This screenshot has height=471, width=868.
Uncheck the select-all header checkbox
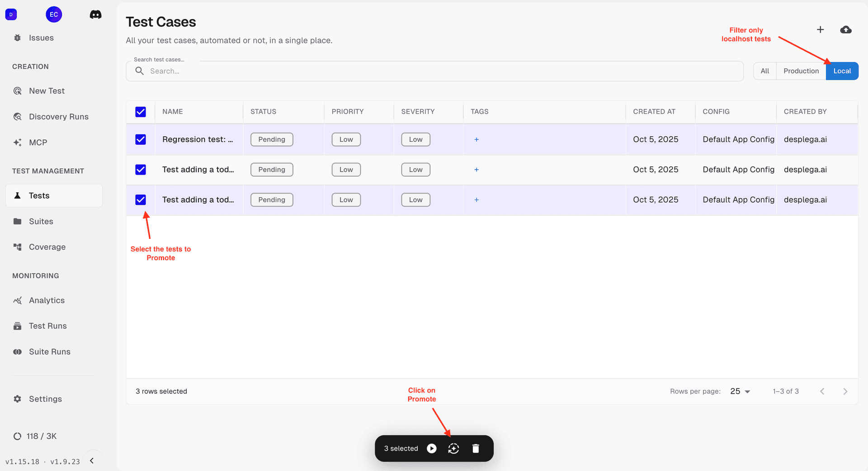click(x=141, y=112)
